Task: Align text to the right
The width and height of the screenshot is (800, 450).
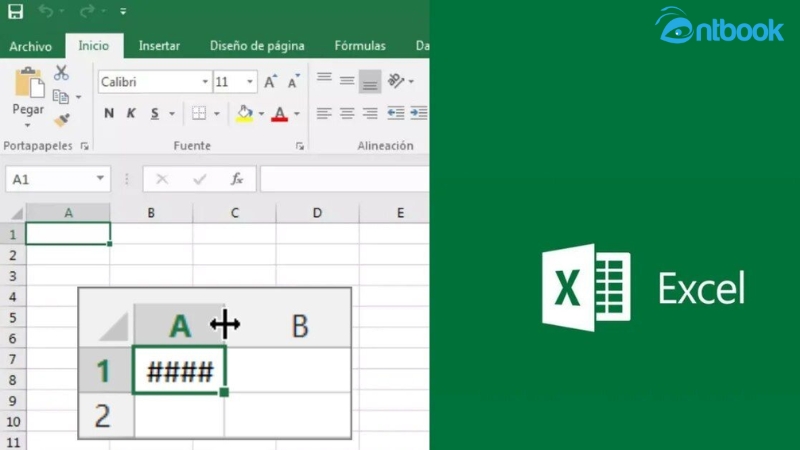Action: click(x=370, y=113)
